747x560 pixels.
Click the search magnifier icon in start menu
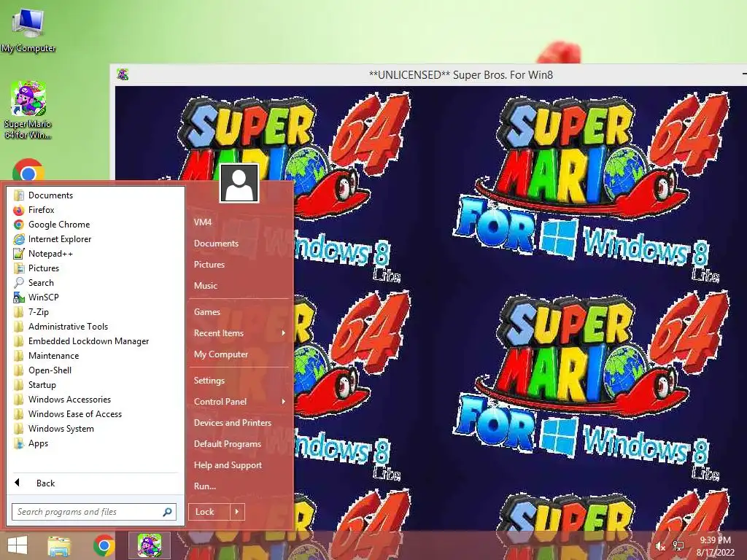click(167, 512)
